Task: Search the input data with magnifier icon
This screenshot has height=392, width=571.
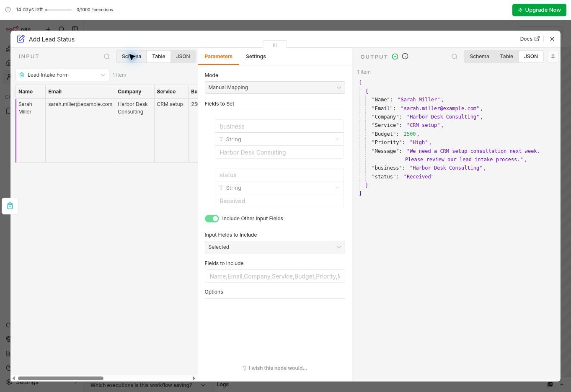Action: pos(107,57)
